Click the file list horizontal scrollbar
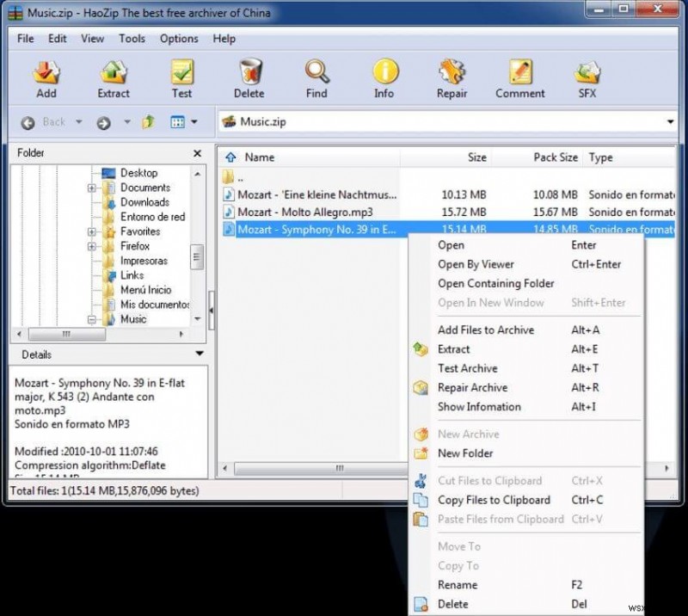 321,469
